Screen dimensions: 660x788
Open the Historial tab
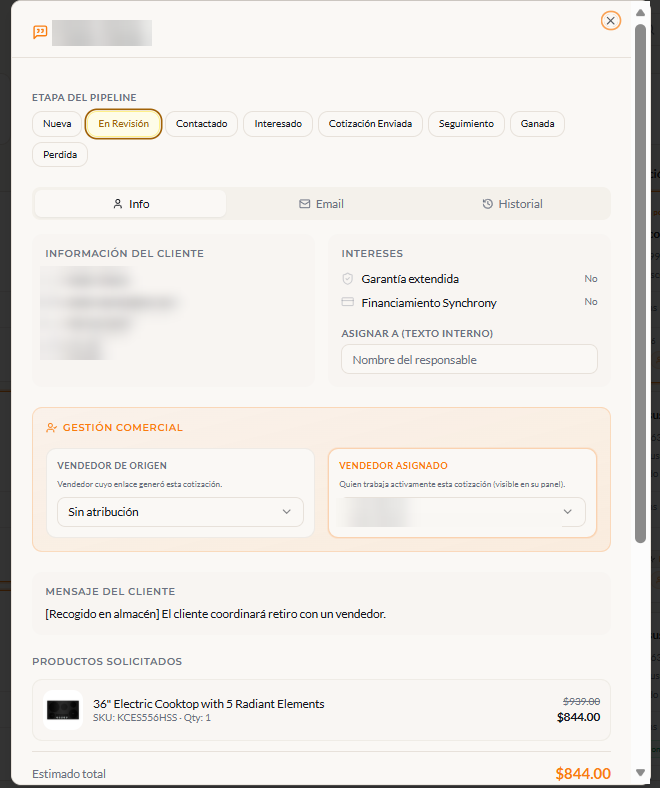tap(512, 204)
